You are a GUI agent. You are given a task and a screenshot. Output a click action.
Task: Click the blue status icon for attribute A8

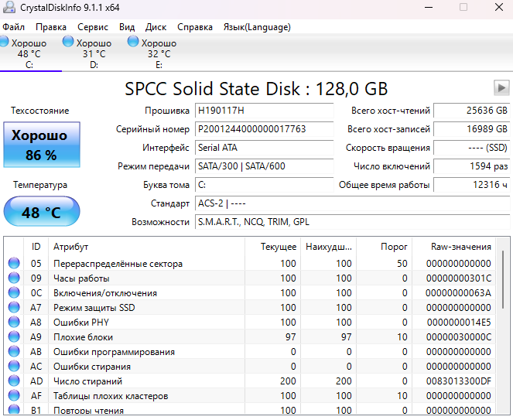tap(14, 322)
